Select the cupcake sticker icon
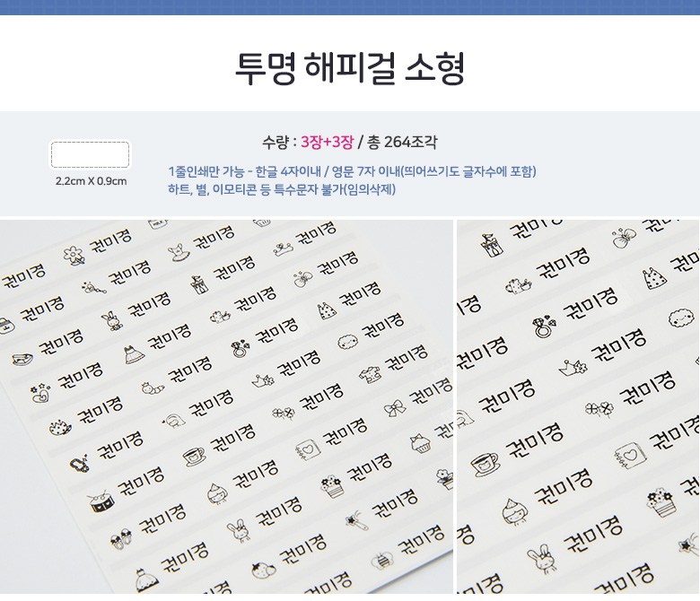The width and height of the screenshot is (700, 601). pos(420,443)
